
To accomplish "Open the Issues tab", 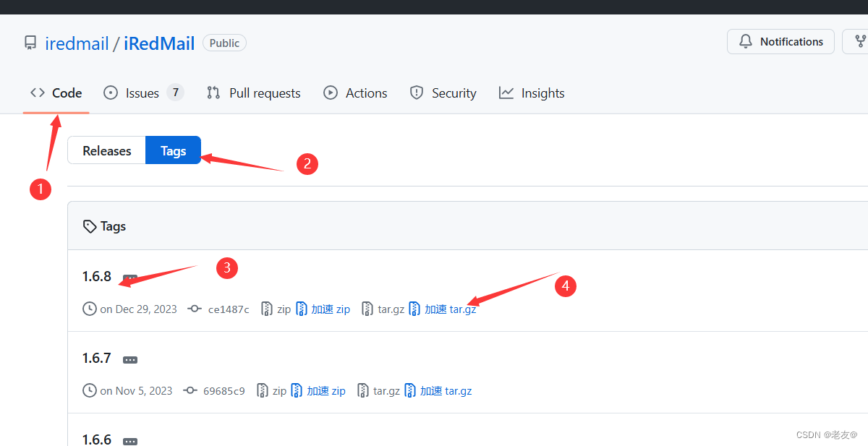I will 144,93.
